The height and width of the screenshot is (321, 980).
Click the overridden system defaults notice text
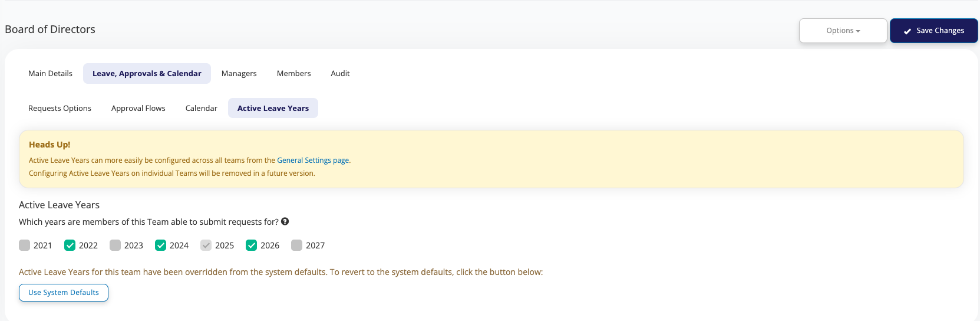(x=281, y=272)
